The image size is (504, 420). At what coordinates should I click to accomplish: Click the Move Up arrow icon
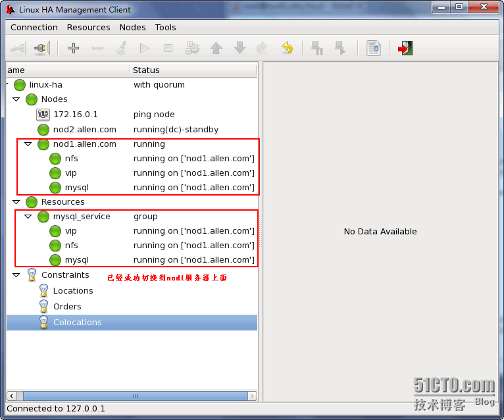(x=216, y=48)
